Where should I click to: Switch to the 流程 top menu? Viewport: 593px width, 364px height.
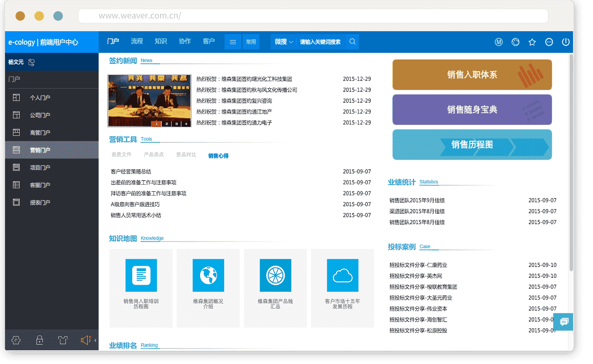tap(137, 41)
